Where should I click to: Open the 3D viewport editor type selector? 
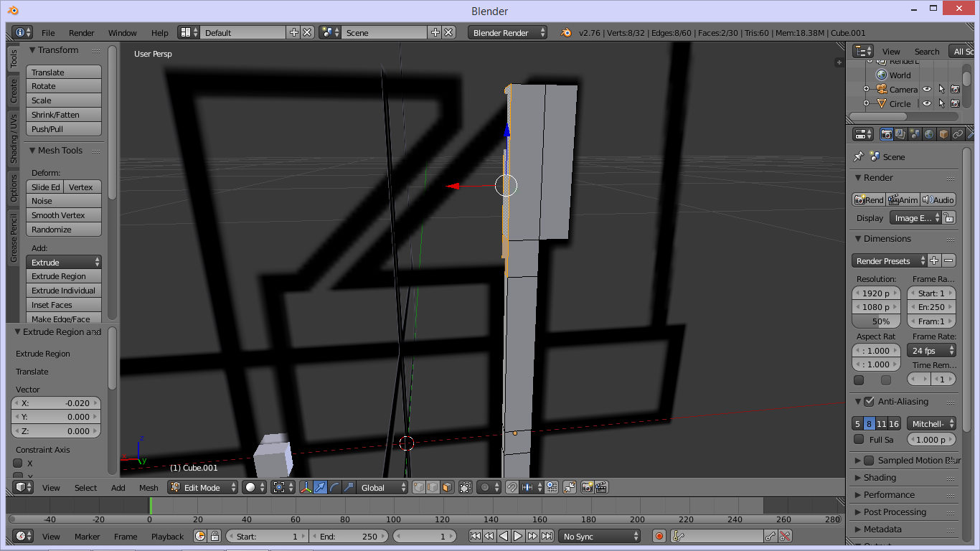[24, 487]
